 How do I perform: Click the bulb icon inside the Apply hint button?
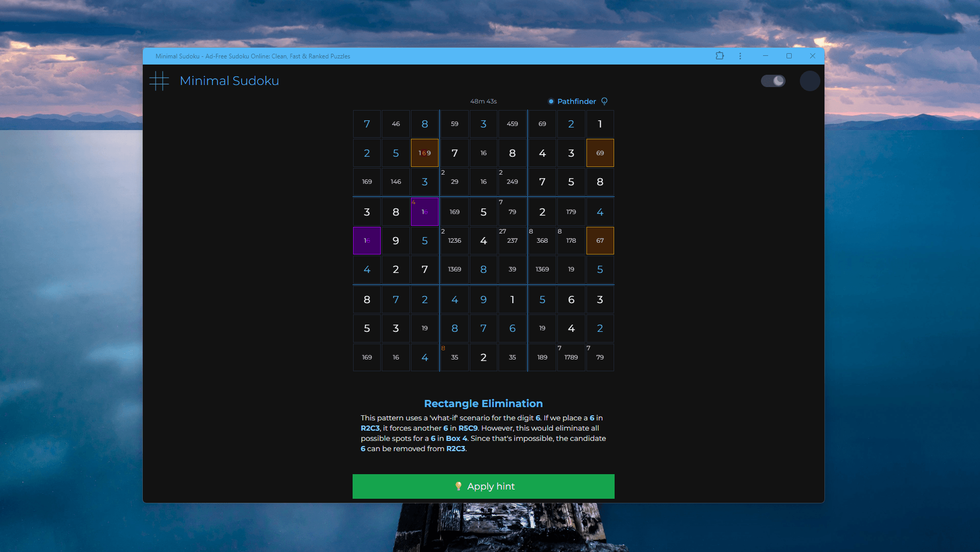[459, 486]
